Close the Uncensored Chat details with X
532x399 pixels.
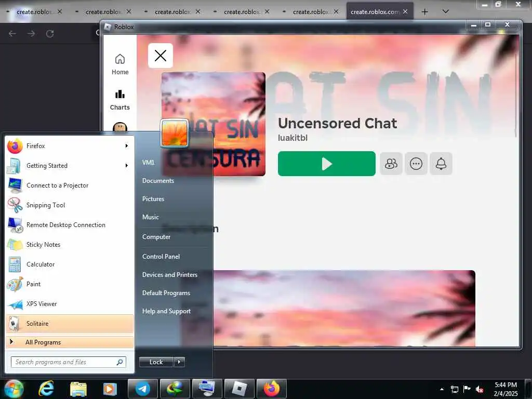pyautogui.click(x=161, y=56)
